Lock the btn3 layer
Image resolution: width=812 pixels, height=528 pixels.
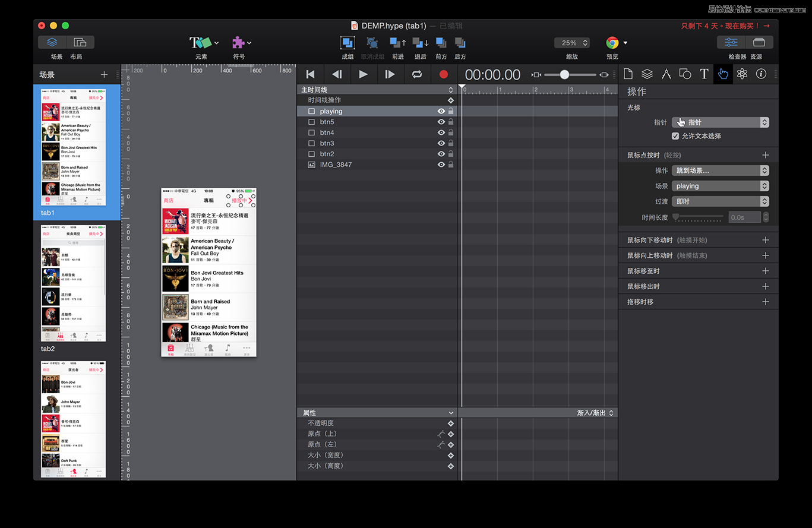451,143
